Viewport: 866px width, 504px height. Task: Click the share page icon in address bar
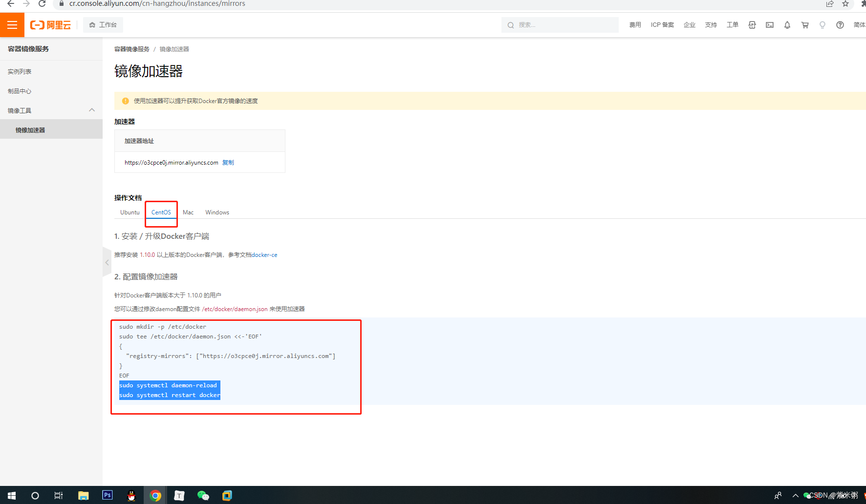pyautogui.click(x=830, y=4)
